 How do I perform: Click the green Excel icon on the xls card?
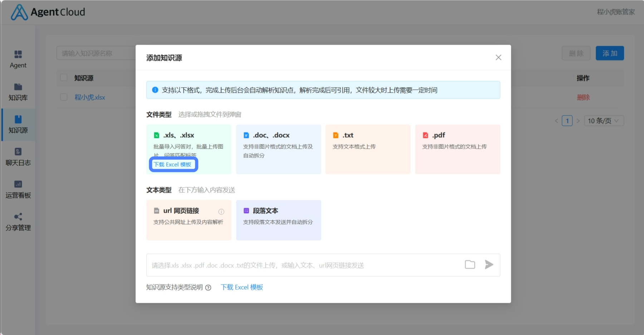click(157, 135)
